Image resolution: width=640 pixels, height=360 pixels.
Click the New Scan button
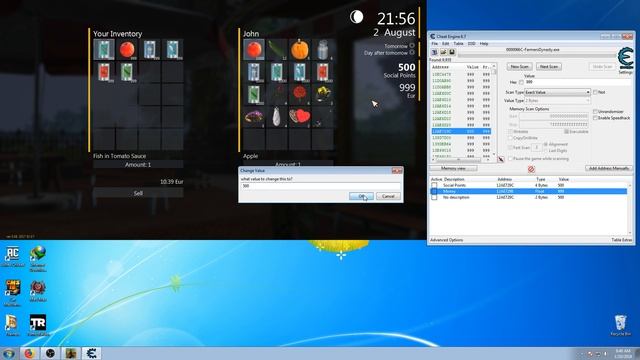click(x=520, y=67)
